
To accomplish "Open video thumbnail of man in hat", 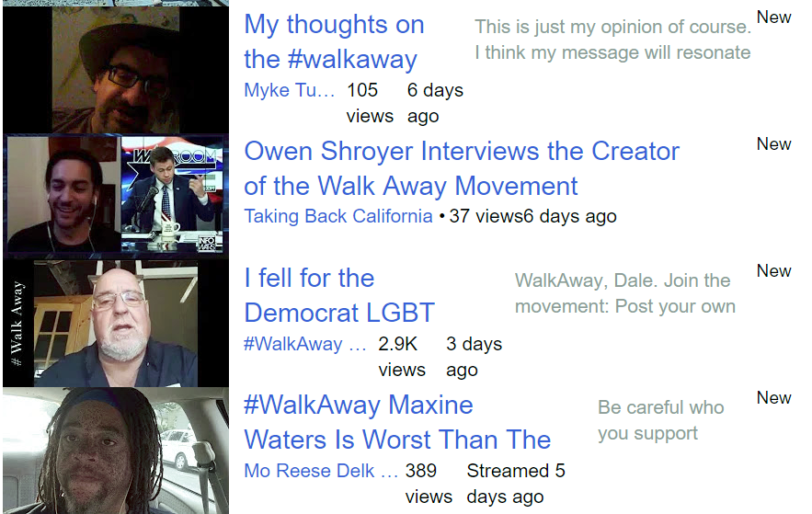I will pyautogui.click(x=116, y=71).
